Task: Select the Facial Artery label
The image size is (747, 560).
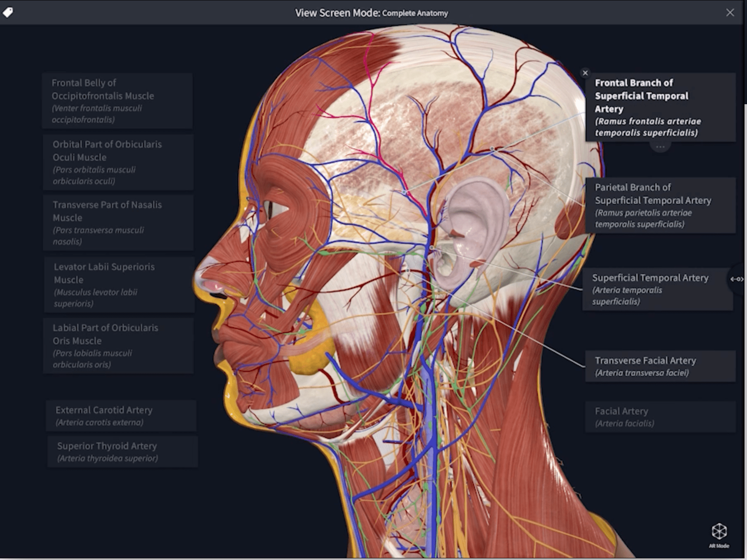Action: pyautogui.click(x=661, y=417)
